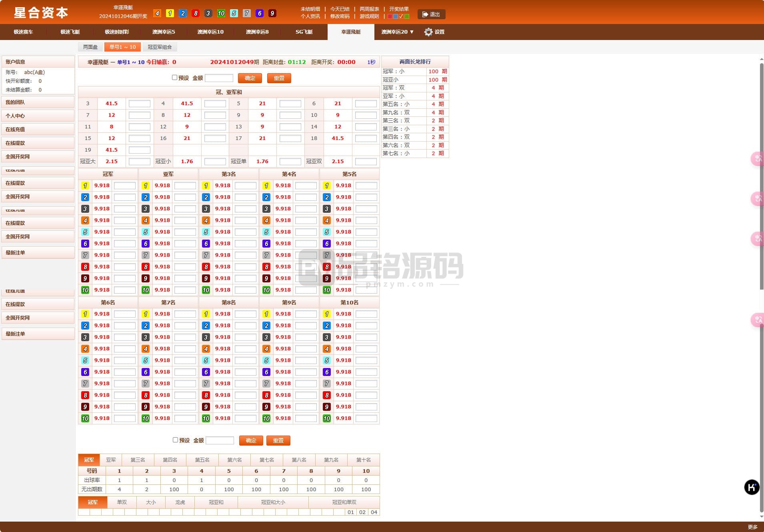Enable the bottom 预设 checkbox
This screenshot has width=764, height=532.
175,440
